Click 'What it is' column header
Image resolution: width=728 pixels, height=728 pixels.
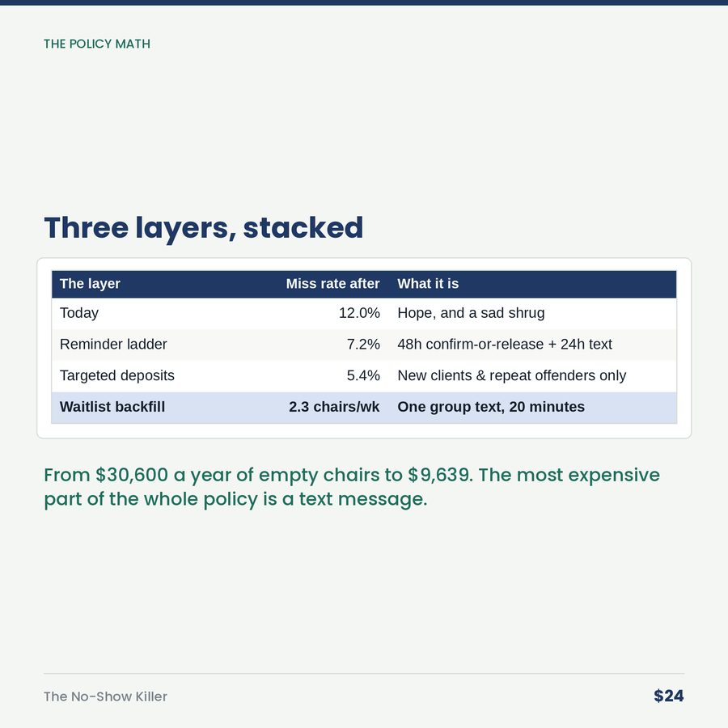(x=428, y=284)
